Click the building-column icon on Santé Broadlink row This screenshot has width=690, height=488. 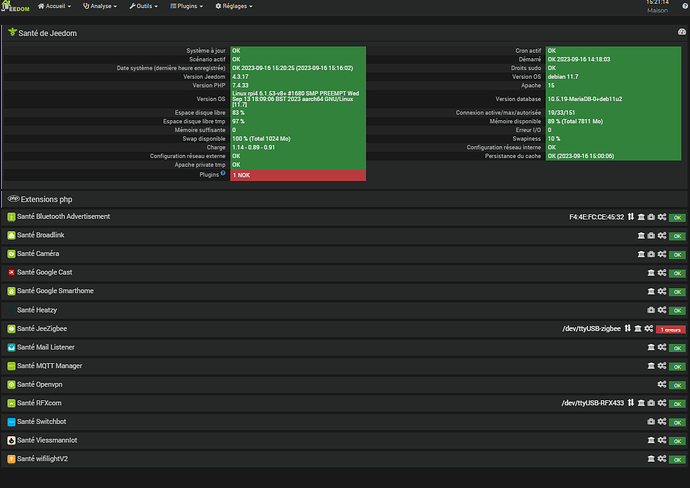pos(641,236)
